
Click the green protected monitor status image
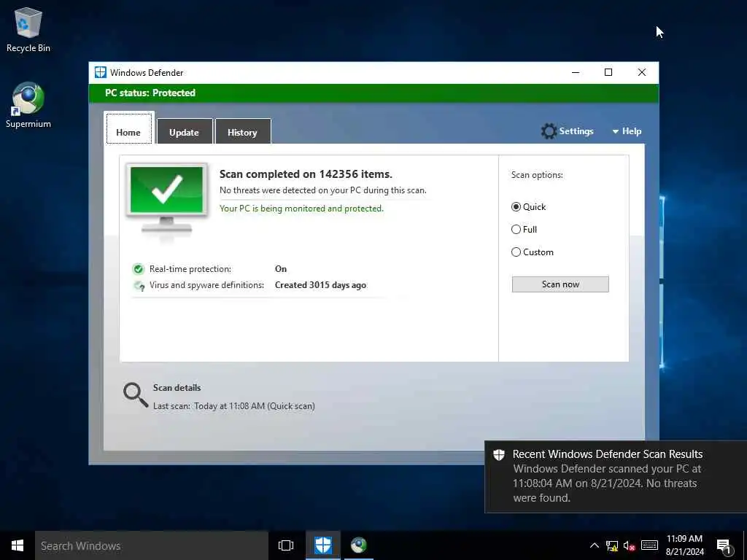coord(166,201)
